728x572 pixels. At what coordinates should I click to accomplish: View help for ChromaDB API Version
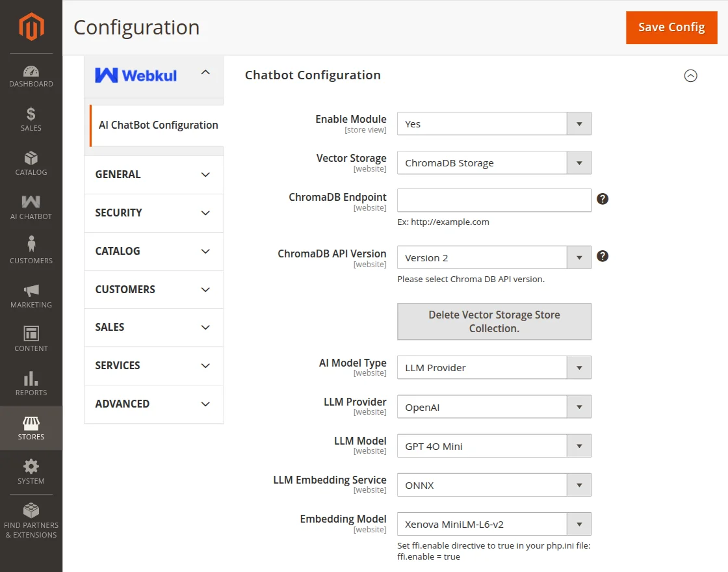pyautogui.click(x=603, y=256)
